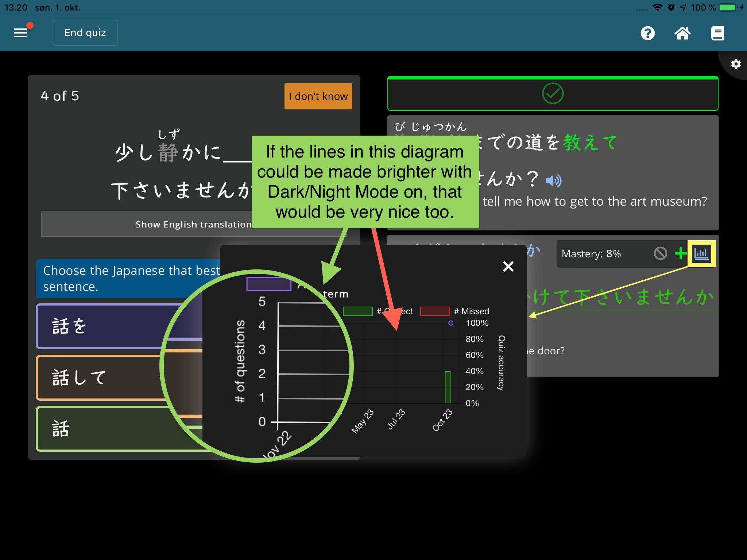The width and height of the screenshot is (747, 560).
Task: Close the chart popup with X
Action: coord(508,267)
